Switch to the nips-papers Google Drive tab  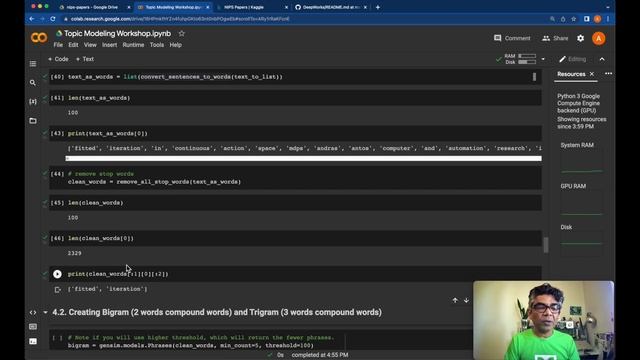tap(95, 7)
